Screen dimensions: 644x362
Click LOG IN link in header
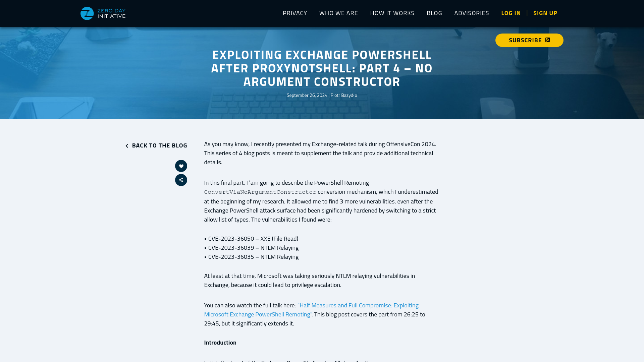pos(511,13)
